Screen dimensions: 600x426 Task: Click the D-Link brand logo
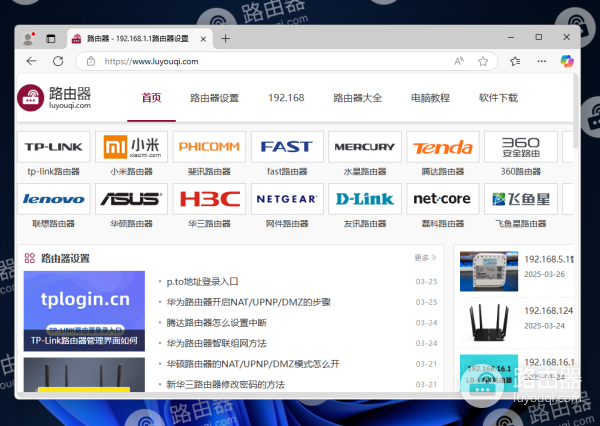pos(365,199)
